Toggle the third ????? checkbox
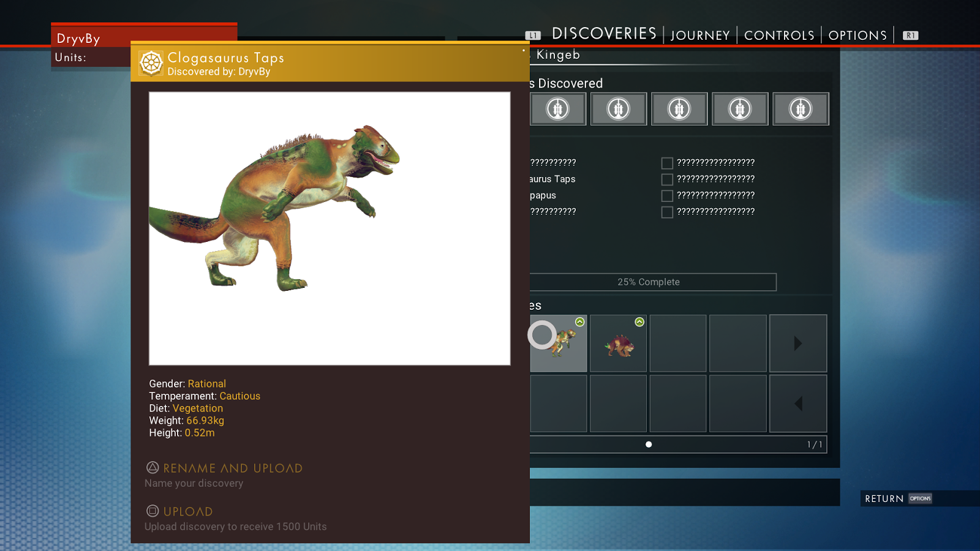980x551 pixels. [x=667, y=196]
